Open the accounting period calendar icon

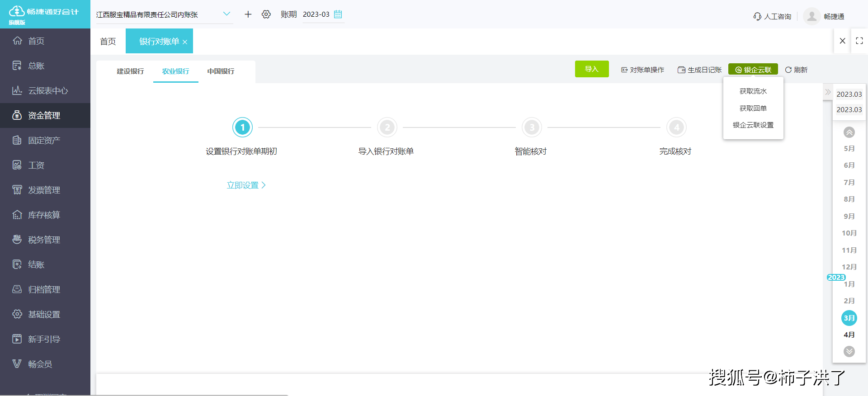click(338, 14)
